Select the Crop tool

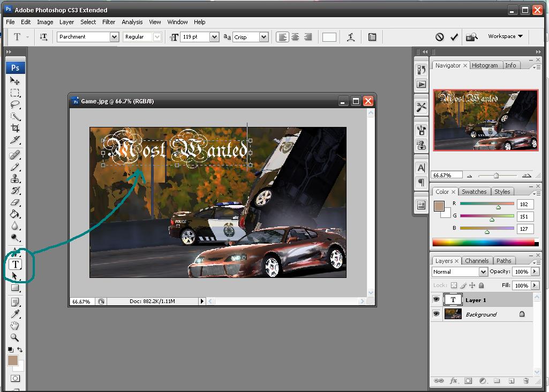(15, 129)
